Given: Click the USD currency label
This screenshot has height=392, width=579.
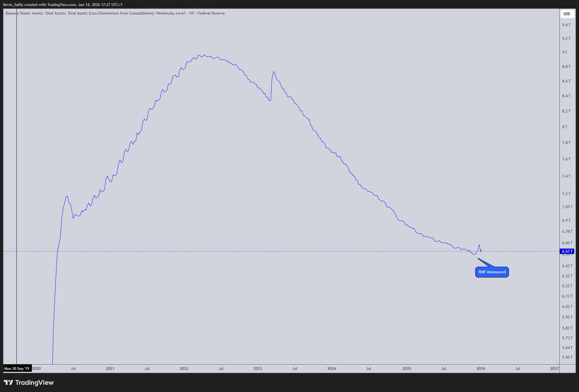Looking at the screenshot, I should click(x=566, y=14).
